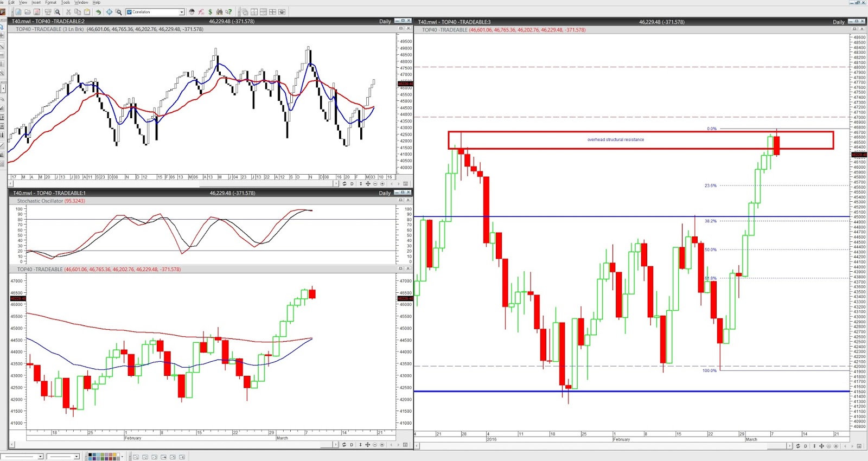Open the Help menu
The height and width of the screenshot is (461, 868).
97,3
